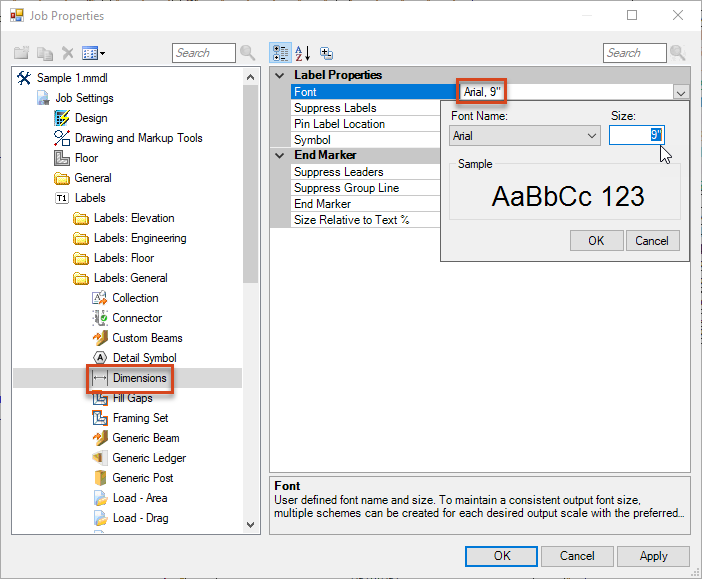
Task: Sort properties alphabetically with A-Z icon
Action: point(303,53)
